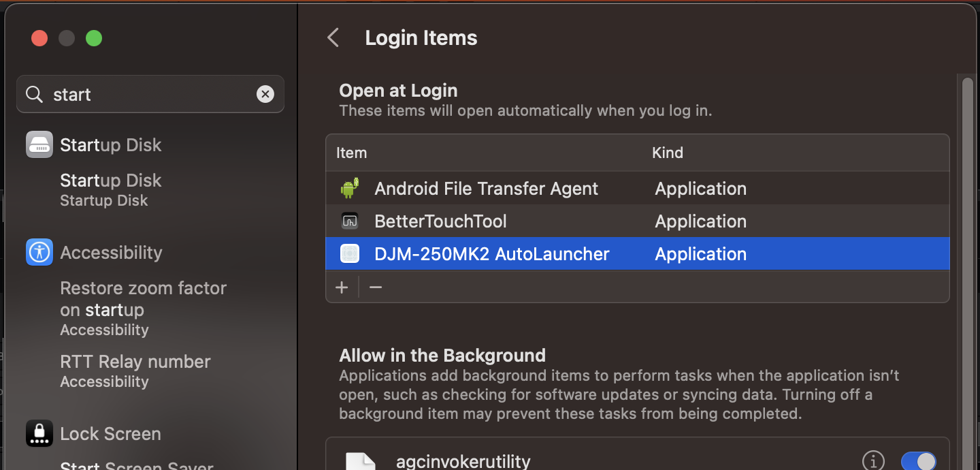Select BetterTouchTool row in login list
Viewport: 980px width, 470px height.
(x=637, y=221)
